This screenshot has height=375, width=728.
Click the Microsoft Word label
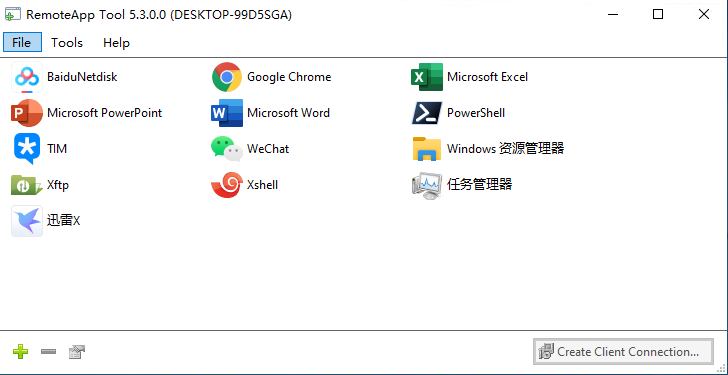coord(288,113)
